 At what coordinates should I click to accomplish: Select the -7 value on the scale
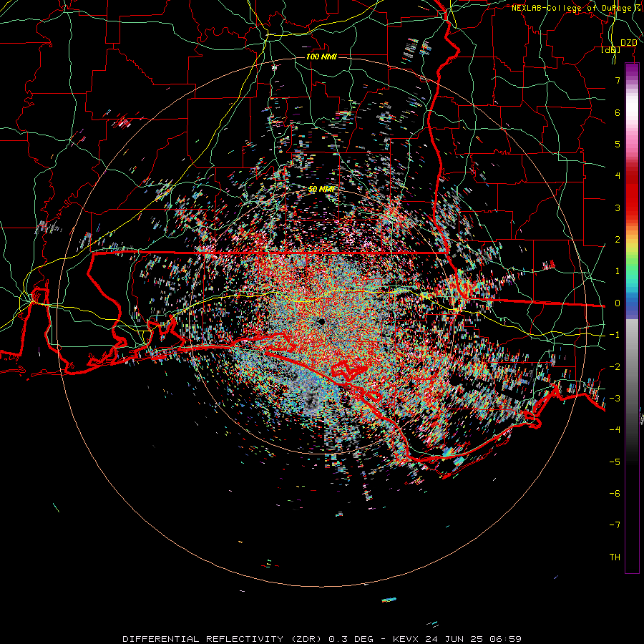615,525
